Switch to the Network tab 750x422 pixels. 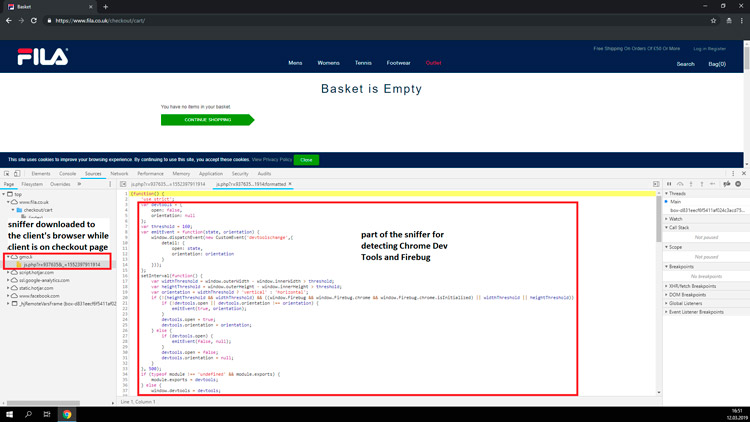pos(119,174)
